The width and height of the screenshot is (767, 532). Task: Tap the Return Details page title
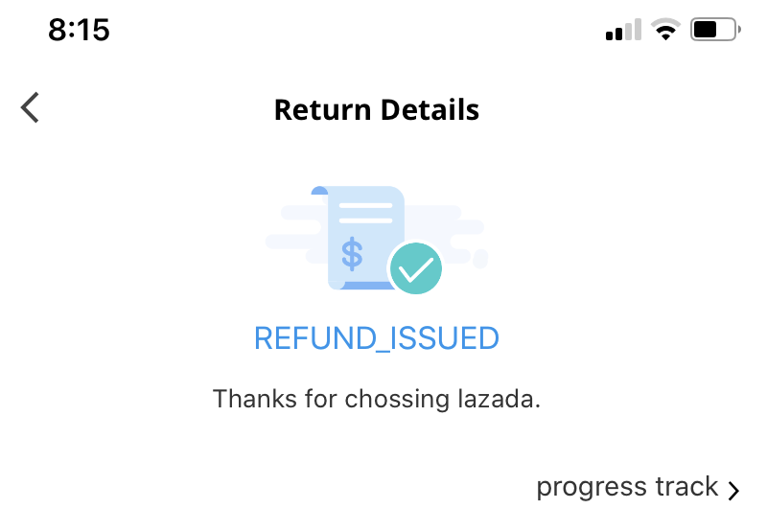[377, 109]
